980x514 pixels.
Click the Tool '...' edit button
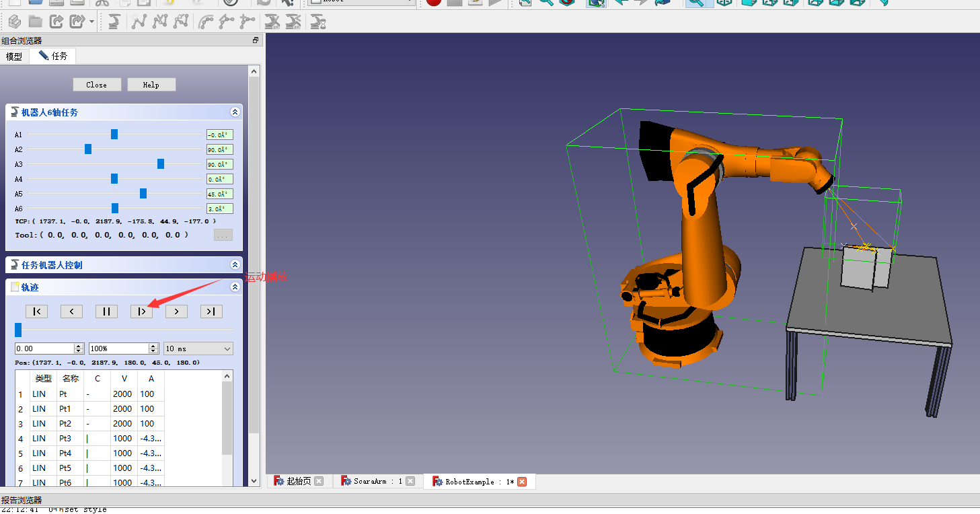pyautogui.click(x=223, y=235)
